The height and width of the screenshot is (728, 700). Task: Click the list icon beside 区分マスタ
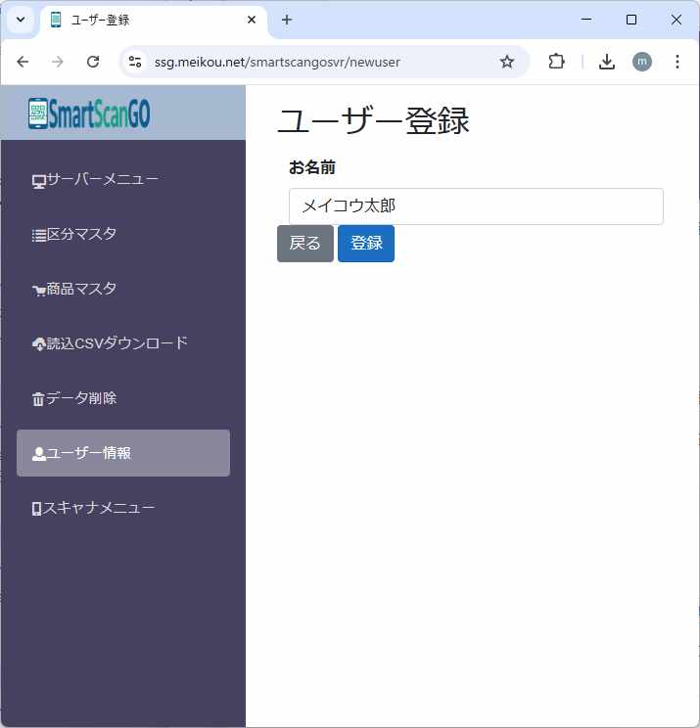38,236
